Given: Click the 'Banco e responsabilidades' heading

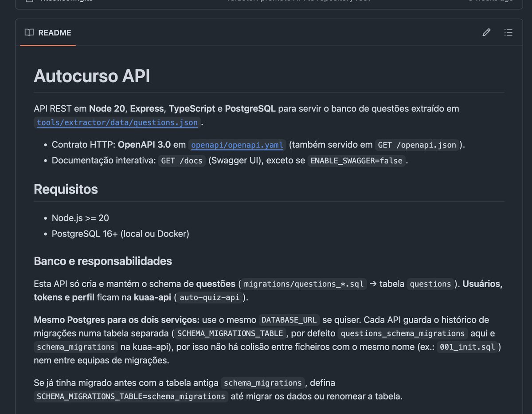Looking at the screenshot, I should 103,261.
